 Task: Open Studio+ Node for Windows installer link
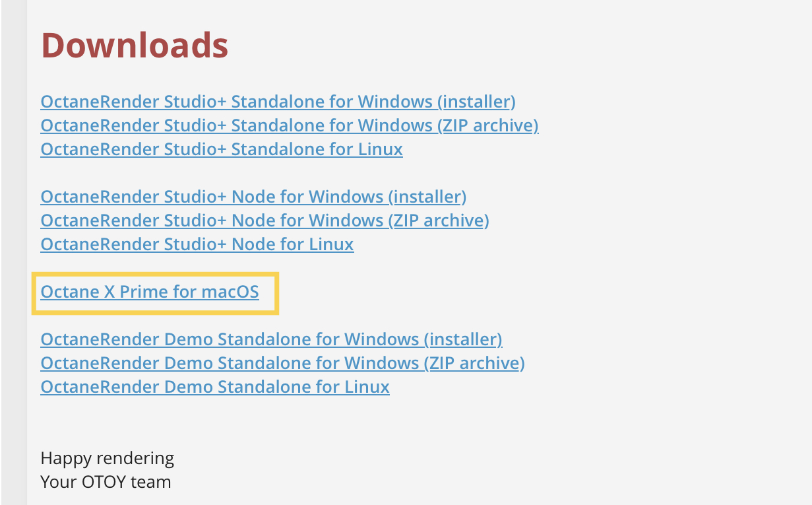(253, 197)
